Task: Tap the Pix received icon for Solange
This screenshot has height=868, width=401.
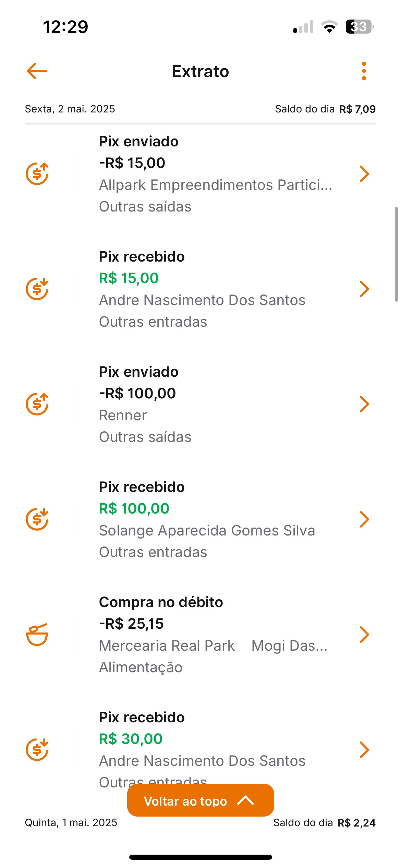Action: pos(37,519)
